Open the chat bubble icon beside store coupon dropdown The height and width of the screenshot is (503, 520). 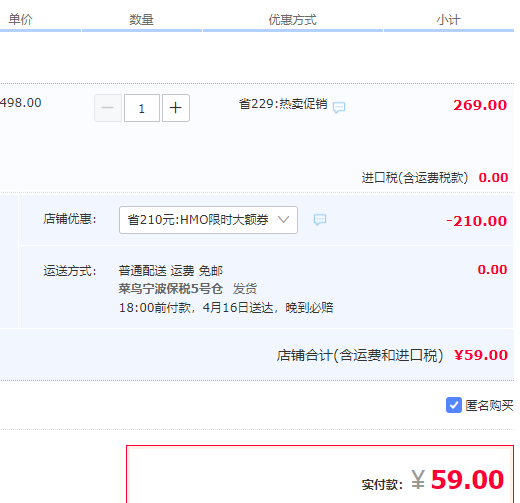coord(320,220)
